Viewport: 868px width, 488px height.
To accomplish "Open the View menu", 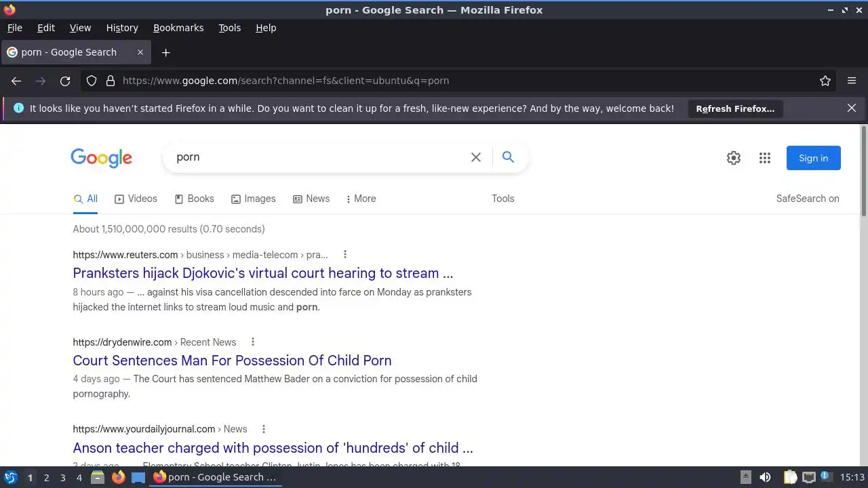I will tap(80, 28).
